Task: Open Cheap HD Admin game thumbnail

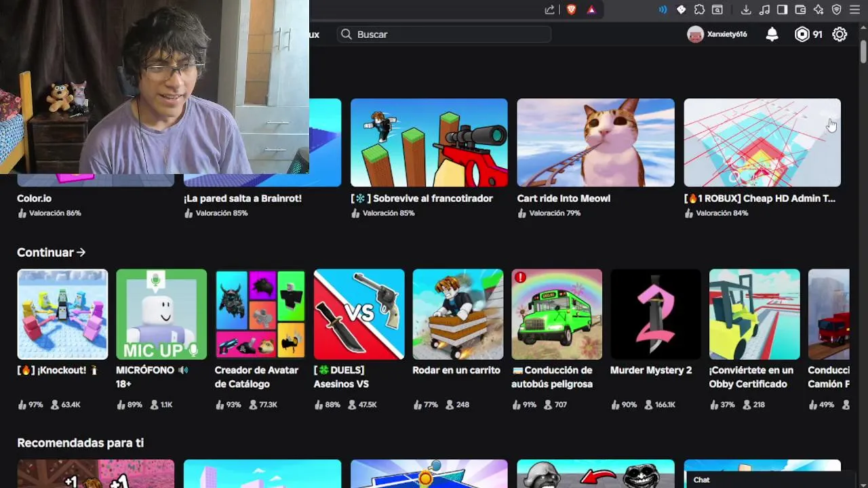Action: click(x=762, y=142)
